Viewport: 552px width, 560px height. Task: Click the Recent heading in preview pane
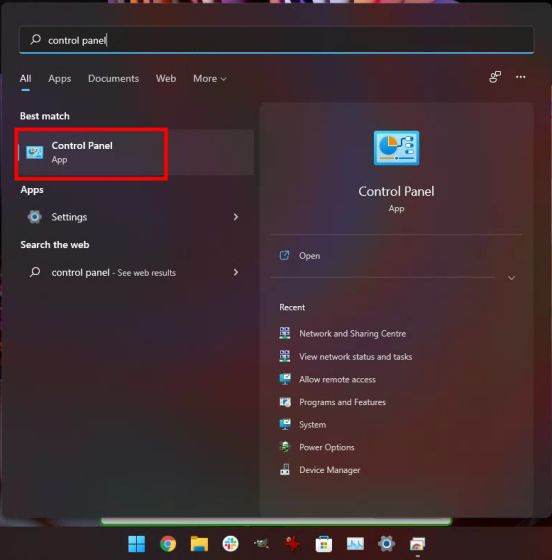coord(292,308)
